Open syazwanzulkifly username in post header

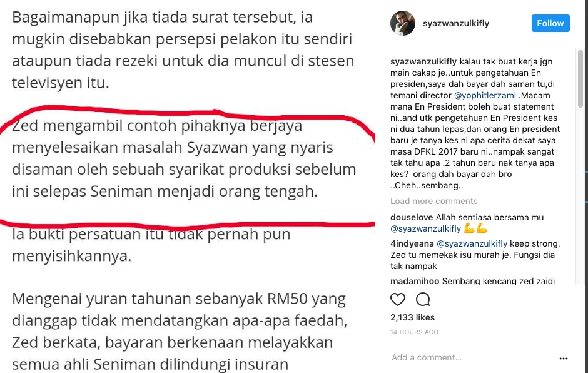(x=456, y=23)
